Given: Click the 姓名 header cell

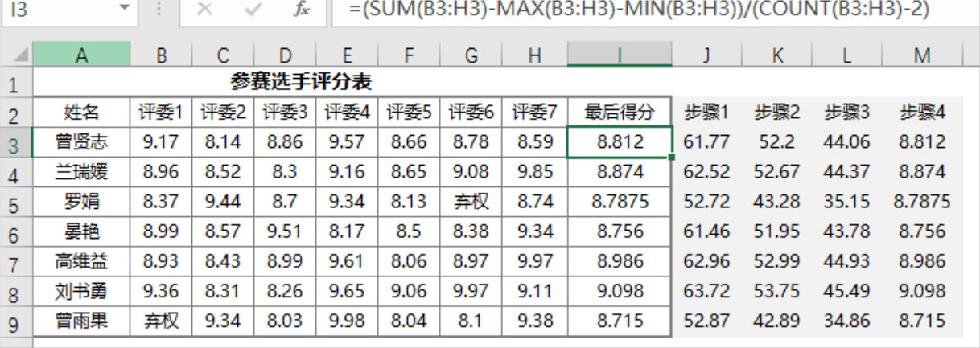Looking at the screenshot, I should [81, 113].
